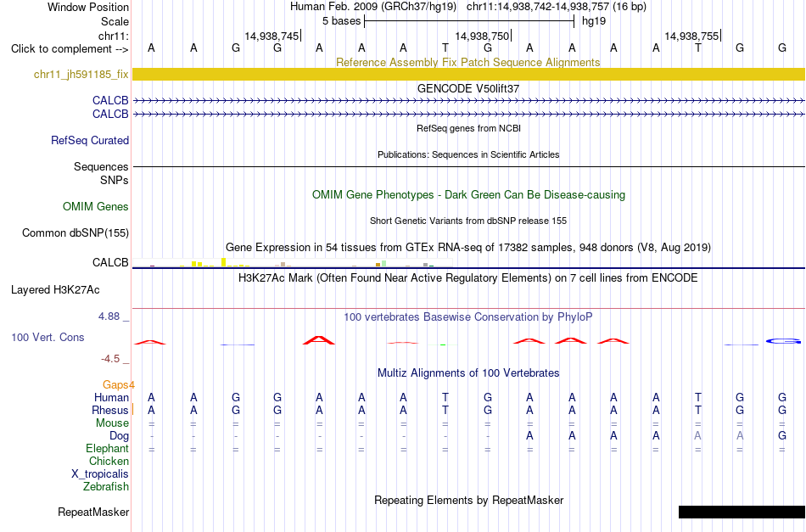Click 'Reference Assembly Fix Patch Sequence Alignments' title
The image size is (806, 532).
468,62
